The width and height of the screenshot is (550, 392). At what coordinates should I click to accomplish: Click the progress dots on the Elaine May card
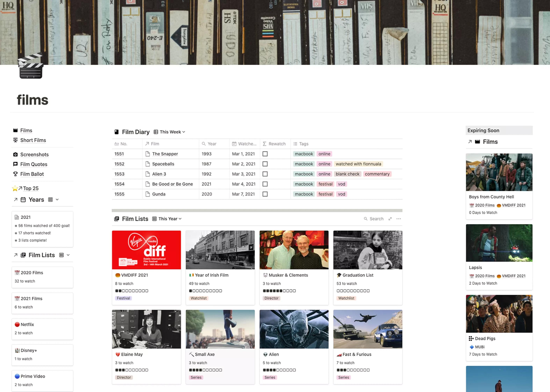pos(132,370)
